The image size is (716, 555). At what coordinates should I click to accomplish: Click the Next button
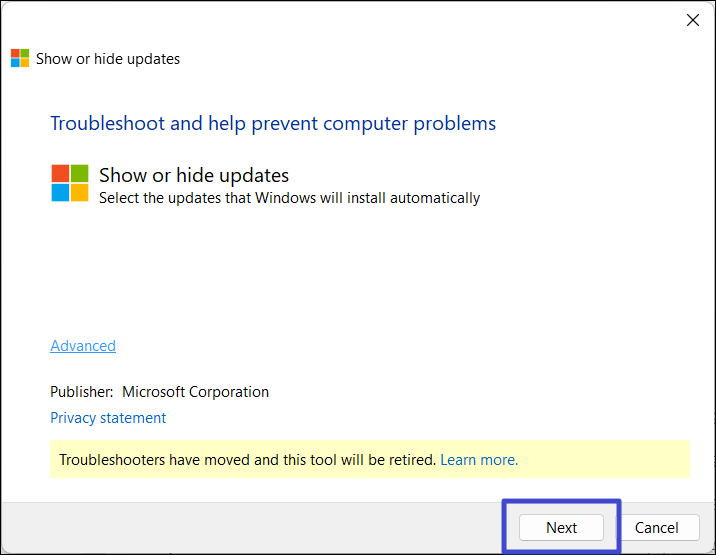pyautogui.click(x=561, y=528)
